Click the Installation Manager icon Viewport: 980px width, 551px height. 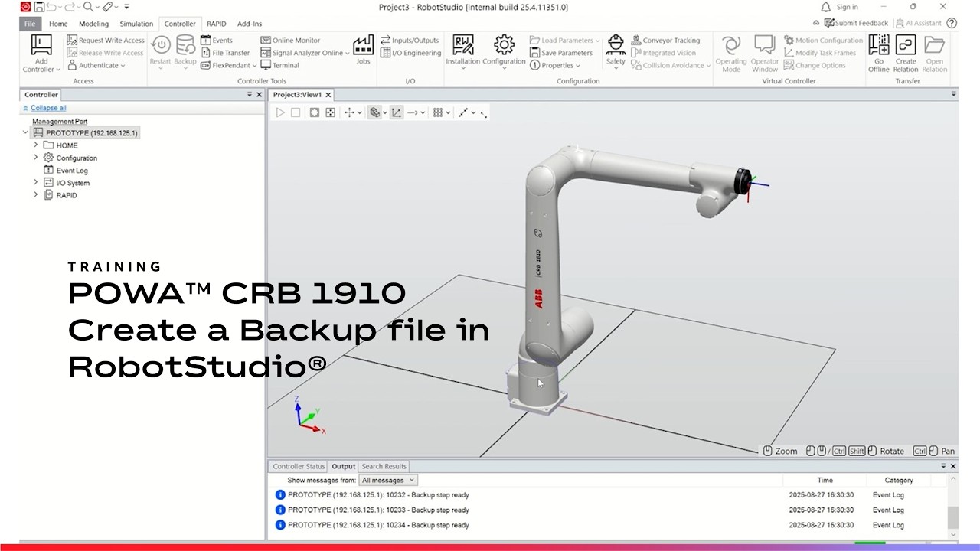[x=462, y=44]
